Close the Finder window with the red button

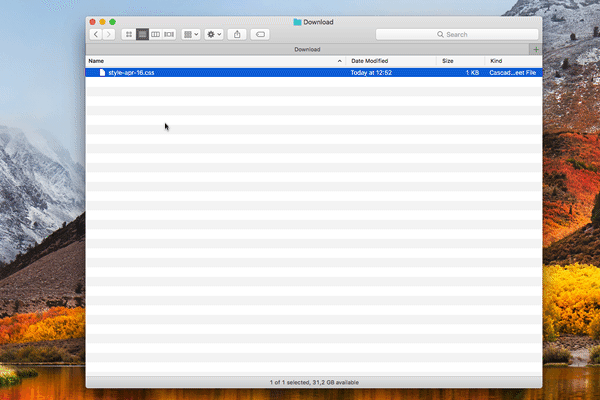point(93,22)
